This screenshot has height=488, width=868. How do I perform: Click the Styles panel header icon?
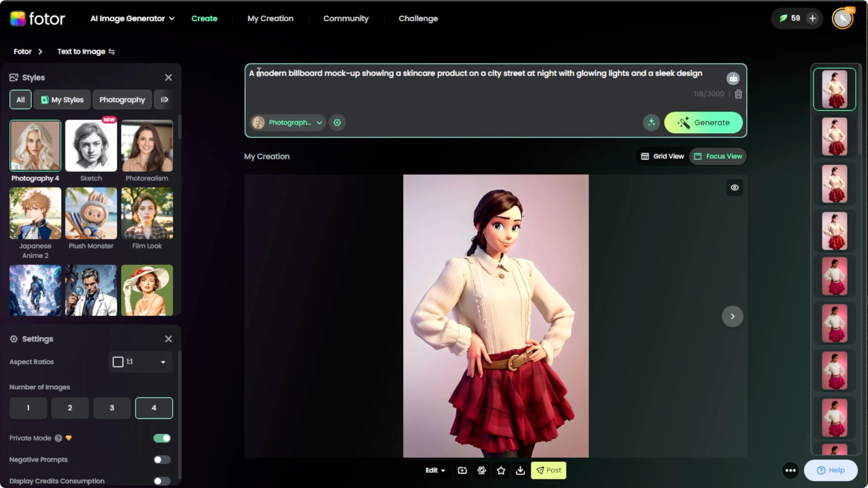click(x=14, y=78)
